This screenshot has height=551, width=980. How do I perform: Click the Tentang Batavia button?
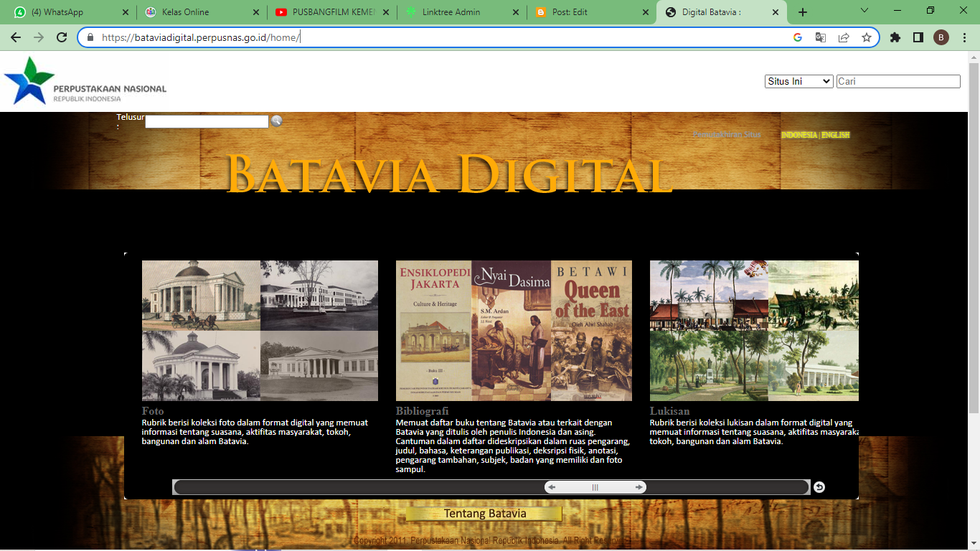tap(484, 514)
